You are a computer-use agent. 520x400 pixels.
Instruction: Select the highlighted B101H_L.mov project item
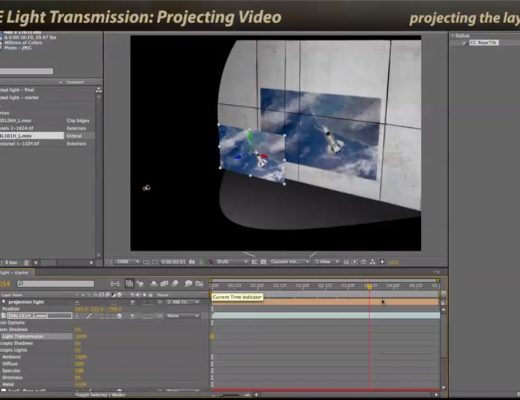[32, 136]
